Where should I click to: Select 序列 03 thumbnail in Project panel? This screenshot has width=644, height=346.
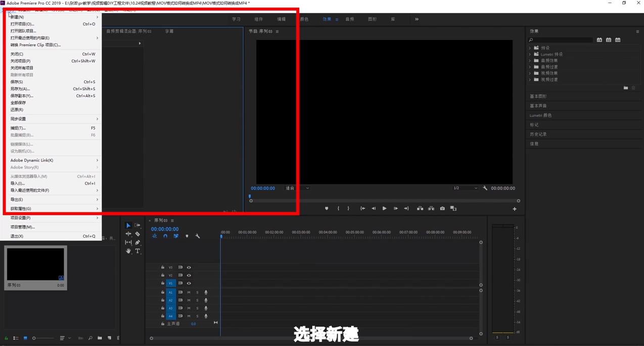tap(35, 264)
